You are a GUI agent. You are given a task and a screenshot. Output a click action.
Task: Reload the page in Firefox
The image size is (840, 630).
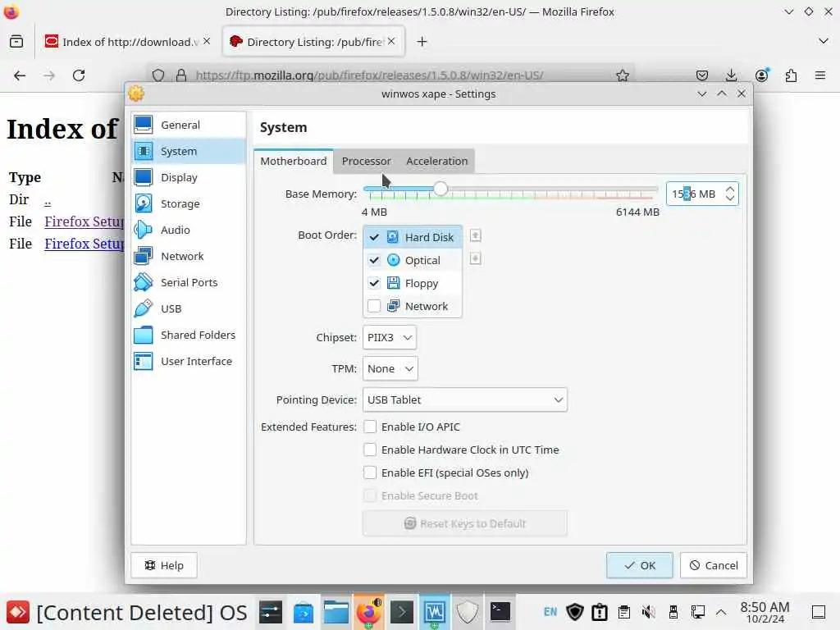click(79, 75)
